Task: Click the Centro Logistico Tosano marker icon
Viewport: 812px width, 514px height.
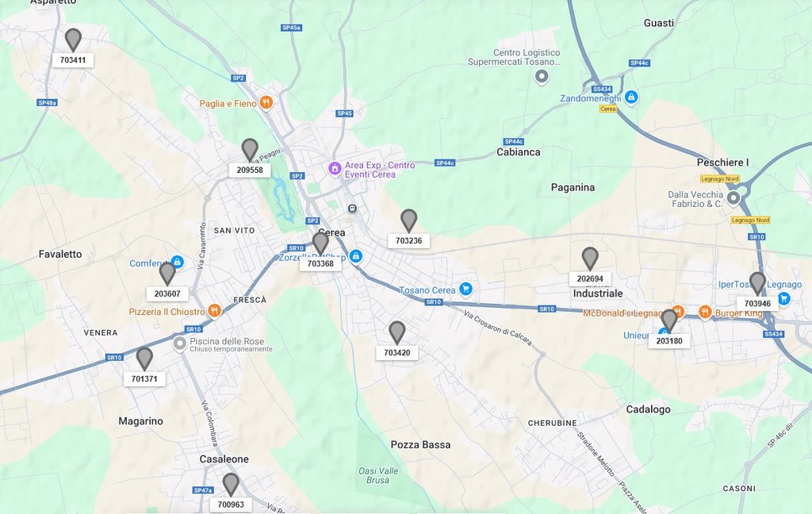Action: (x=541, y=77)
